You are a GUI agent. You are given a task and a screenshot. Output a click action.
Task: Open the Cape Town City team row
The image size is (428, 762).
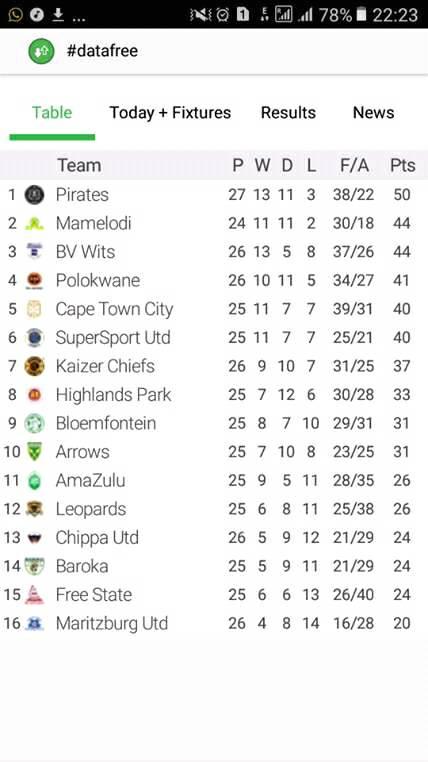pos(214,309)
